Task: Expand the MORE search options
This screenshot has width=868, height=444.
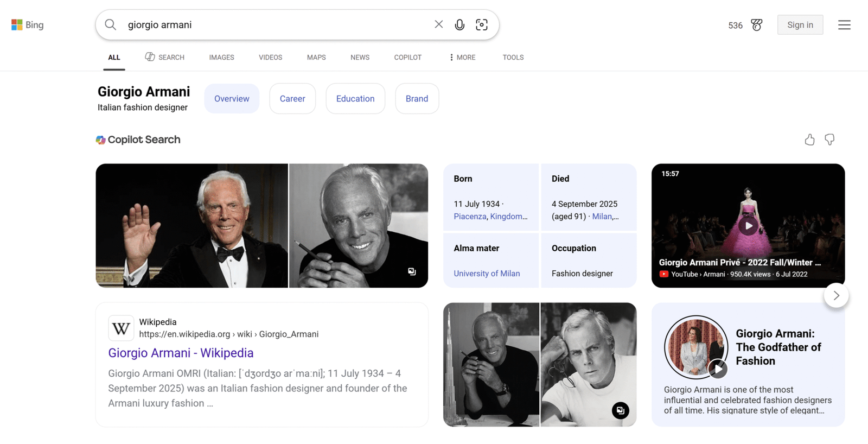Action: (x=462, y=58)
